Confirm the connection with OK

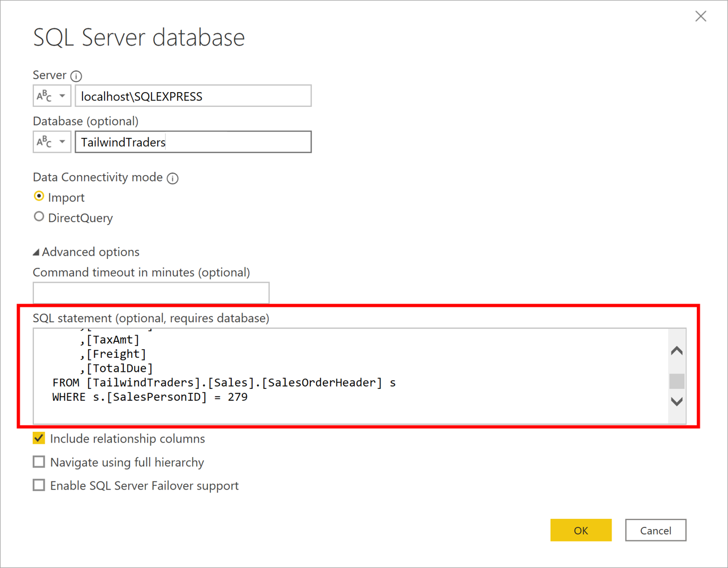coord(581,530)
